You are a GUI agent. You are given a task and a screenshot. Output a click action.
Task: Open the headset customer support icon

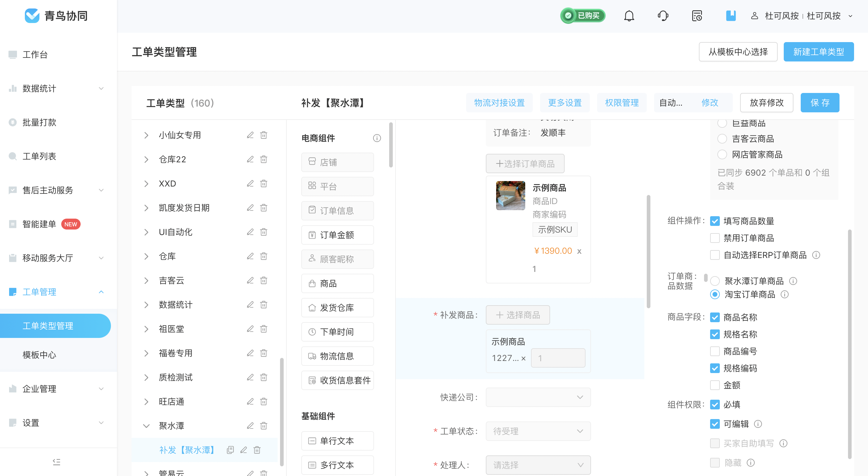pyautogui.click(x=663, y=16)
